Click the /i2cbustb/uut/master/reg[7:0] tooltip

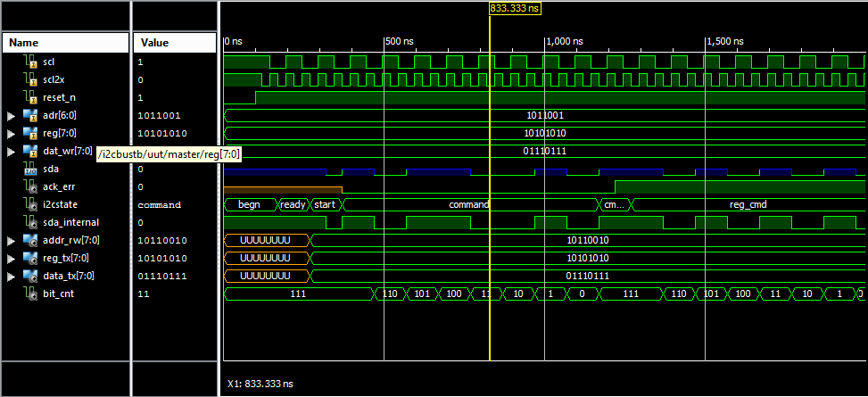[x=169, y=155]
